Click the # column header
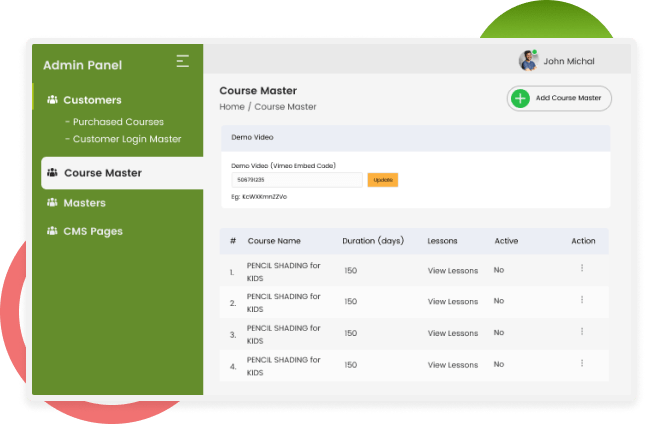This screenshot has width=646, height=424. point(233,241)
